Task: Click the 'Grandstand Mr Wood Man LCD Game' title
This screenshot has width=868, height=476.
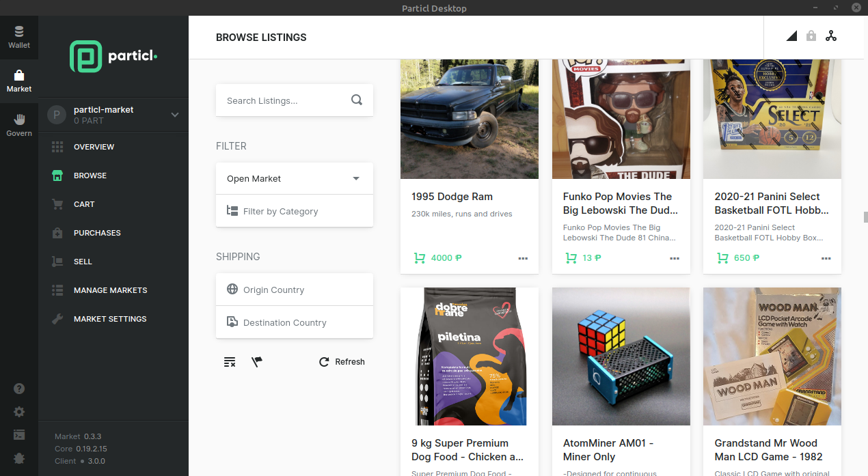Action: (769, 450)
